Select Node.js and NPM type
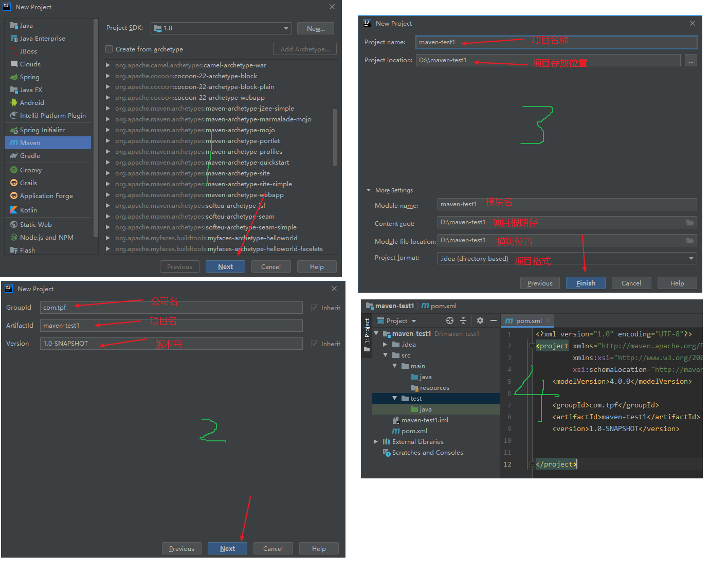728x572 pixels. click(x=48, y=237)
